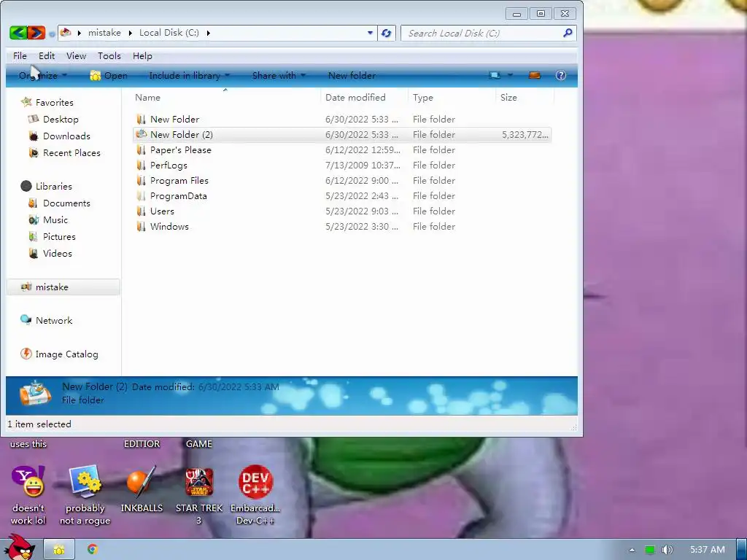Toggle the preview pane icon
Viewport: 747px width, 560px height.
pyautogui.click(x=535, y=75)
